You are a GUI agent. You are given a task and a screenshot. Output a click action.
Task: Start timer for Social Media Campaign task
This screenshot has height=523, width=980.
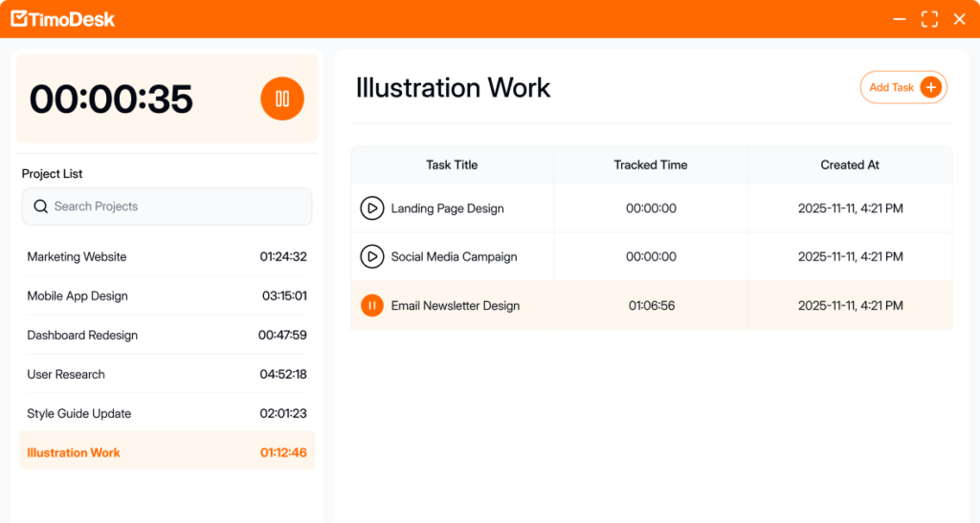tap(372, 256)
